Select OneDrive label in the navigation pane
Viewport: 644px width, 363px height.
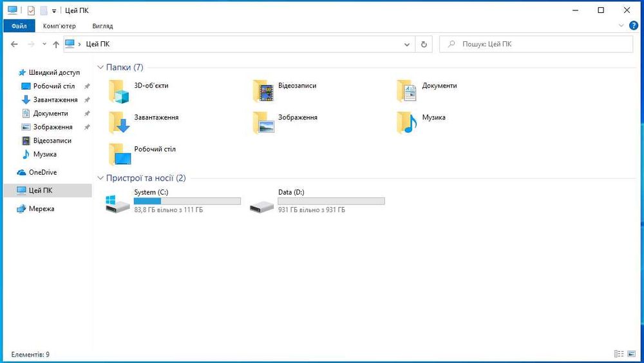pos(43,173)
